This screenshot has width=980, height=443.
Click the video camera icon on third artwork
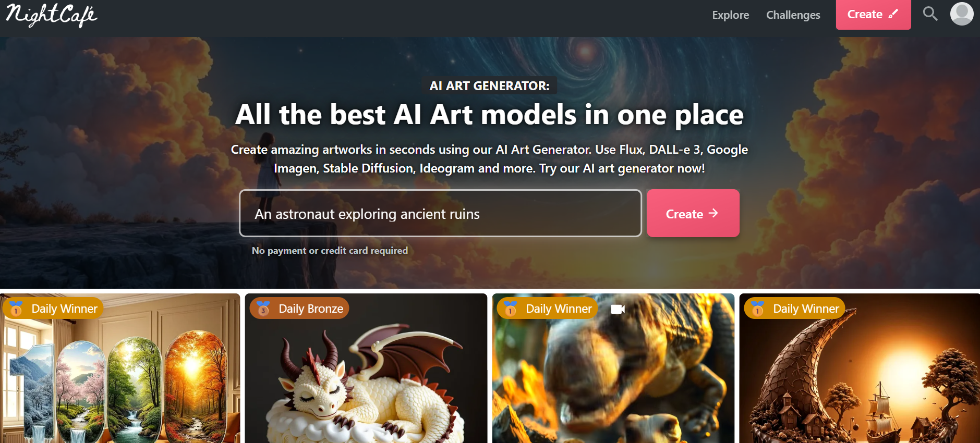point(618,309)
